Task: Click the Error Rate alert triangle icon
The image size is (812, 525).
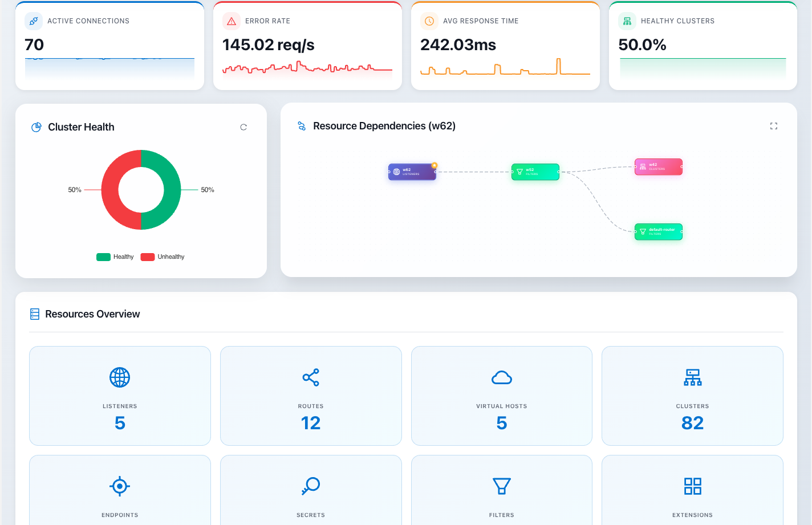Action: click(x=230, y=21)
